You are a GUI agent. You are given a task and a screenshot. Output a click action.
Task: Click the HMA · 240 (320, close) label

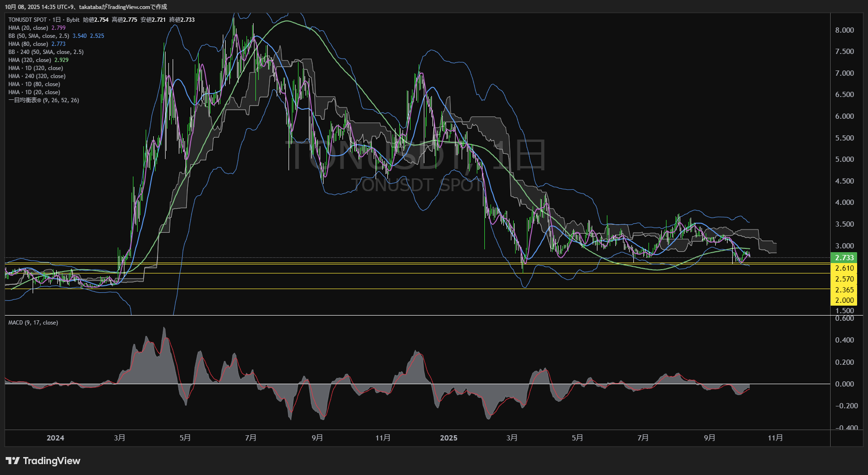pos(37,76)
